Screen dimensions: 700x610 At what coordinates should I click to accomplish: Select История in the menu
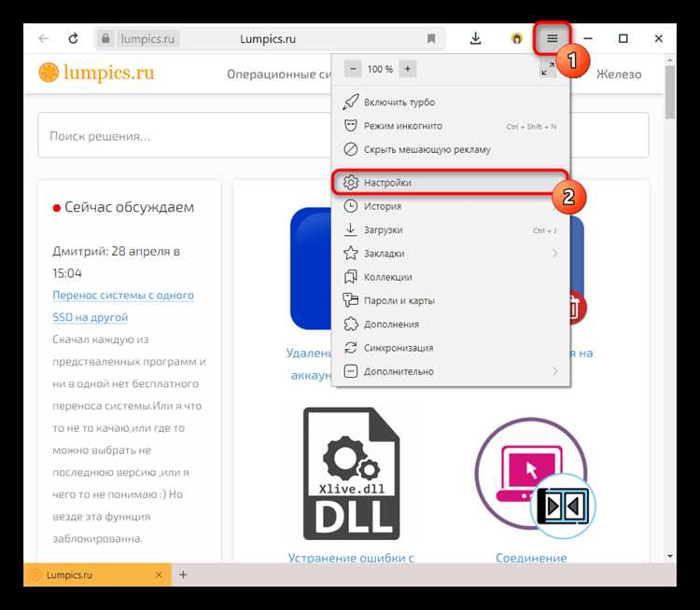click(383, 206)
